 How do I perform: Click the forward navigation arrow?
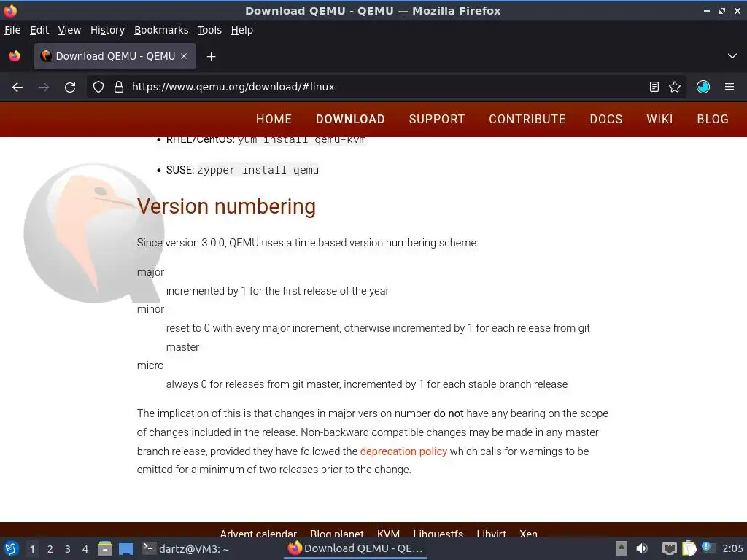[44, 87]
